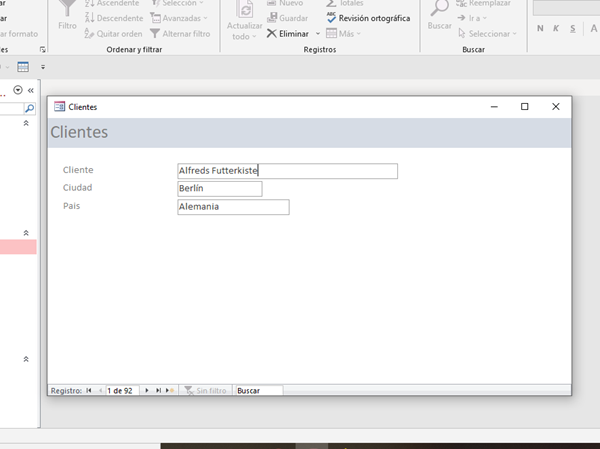Click the Buscar box in record navigator
Screen dimensions: 600x449
(x=259, y=390)
